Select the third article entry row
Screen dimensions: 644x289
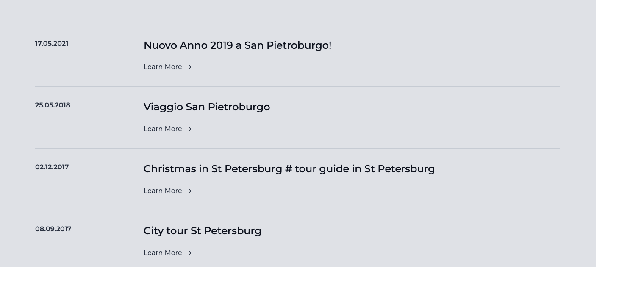pyautogui.click(x=297, y=179)
